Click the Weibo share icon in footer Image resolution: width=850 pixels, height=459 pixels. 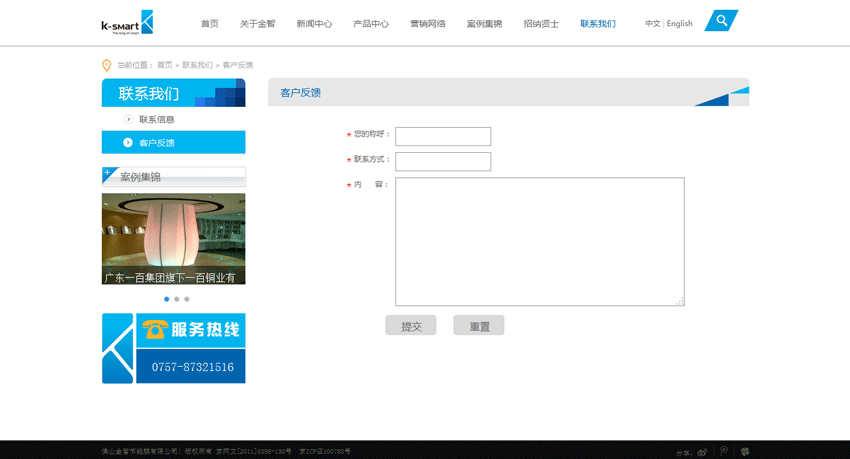[x=702, y=452]
